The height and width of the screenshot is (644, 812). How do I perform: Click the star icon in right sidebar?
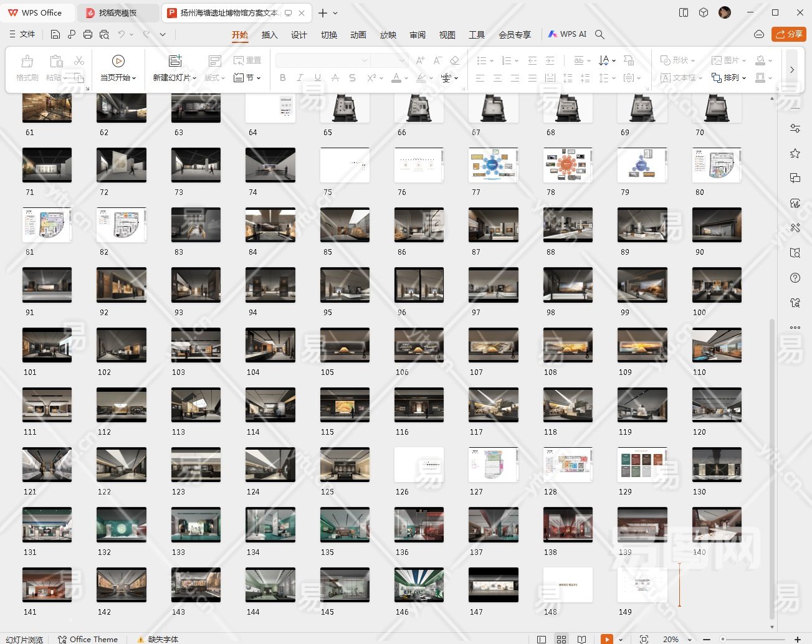tap(795, 153)
